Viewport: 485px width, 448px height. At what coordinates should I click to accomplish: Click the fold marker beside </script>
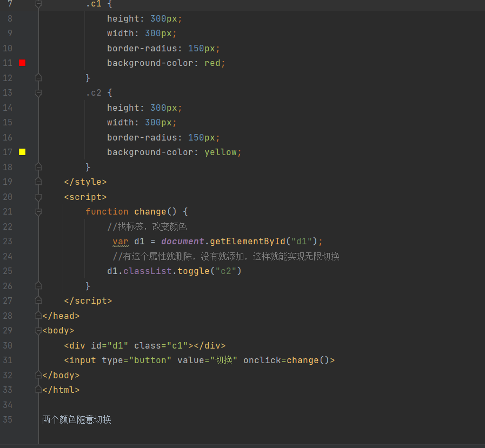(x=38, y=301)
